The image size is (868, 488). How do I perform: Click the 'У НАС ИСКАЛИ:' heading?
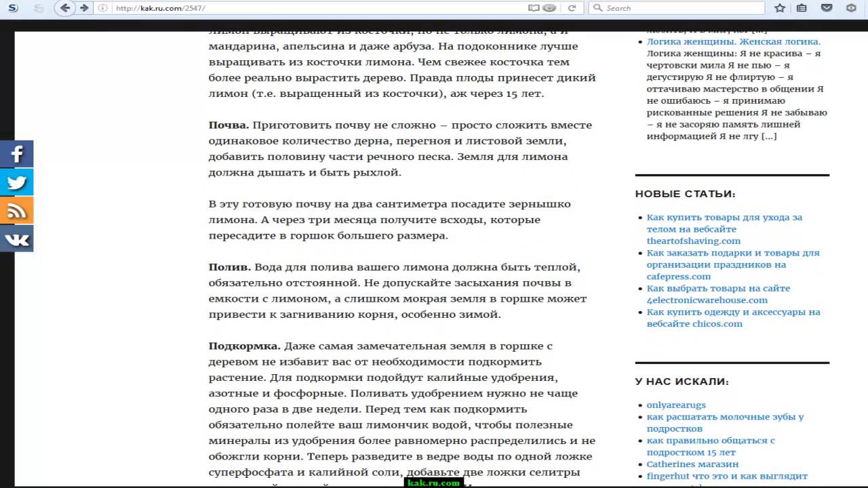coord(682,382)
